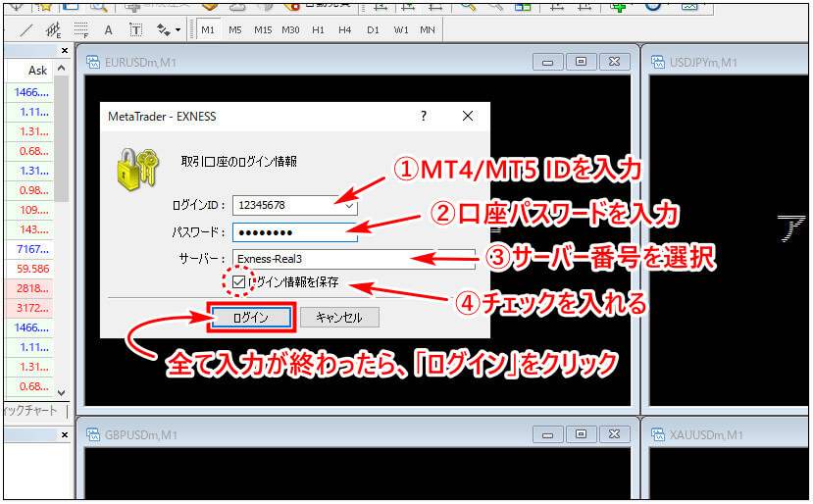Close the Market Watch panel

(x=65, y=50)
